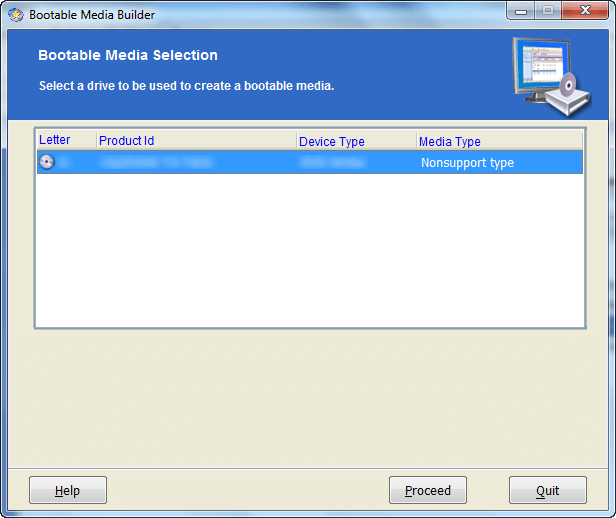Viewport: 616px width, 518px height.
Task: Click the empty area of the drive list
Action: [310, 250]
